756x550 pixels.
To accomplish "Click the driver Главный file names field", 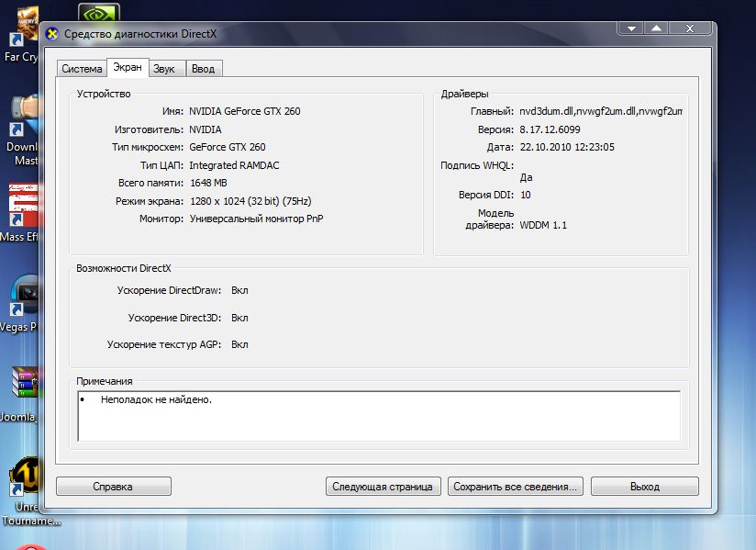I will 601,111.
